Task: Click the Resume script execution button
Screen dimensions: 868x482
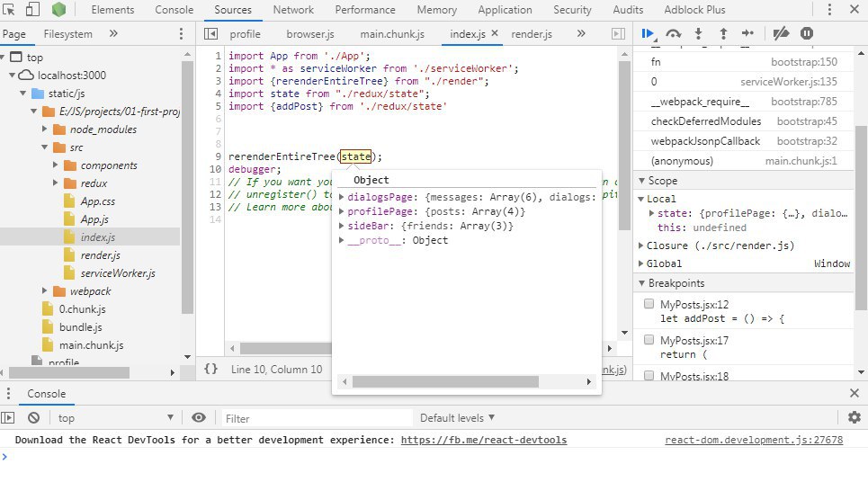Action: coord(648,33)
